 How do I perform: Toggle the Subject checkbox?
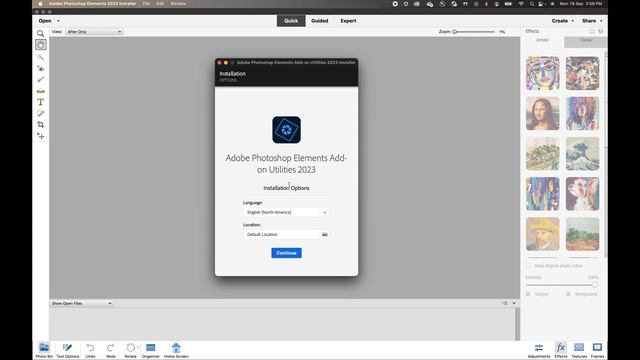point(528,294)
